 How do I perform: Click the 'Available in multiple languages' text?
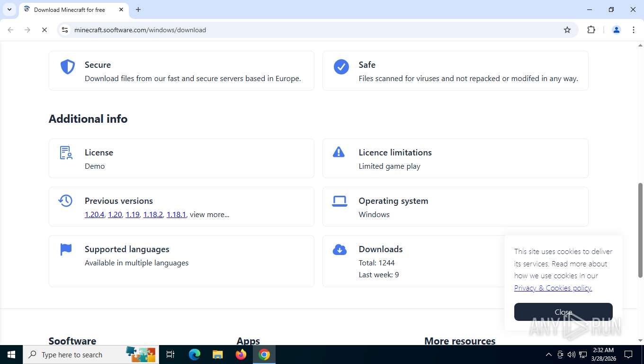[136, 263]
